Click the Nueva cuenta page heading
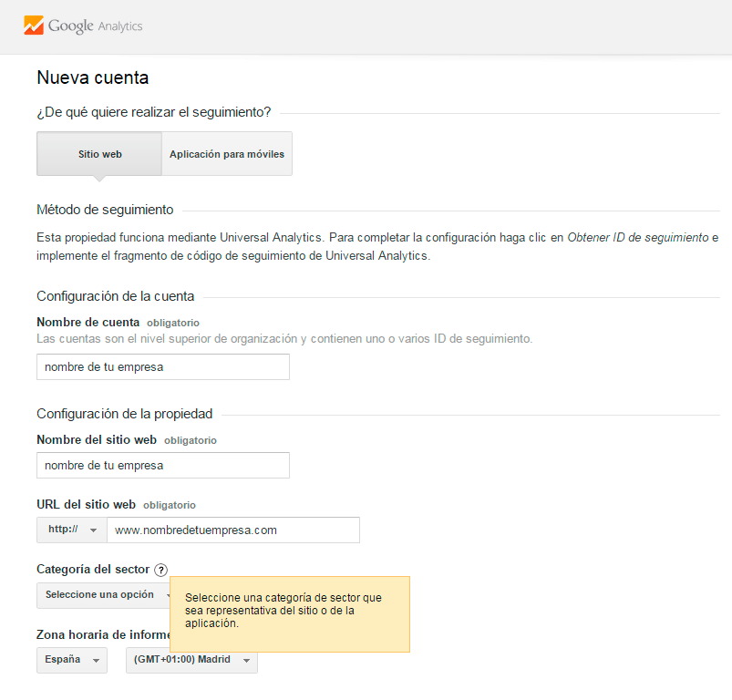Screen dimensions: 732x700 pos(93,78)
